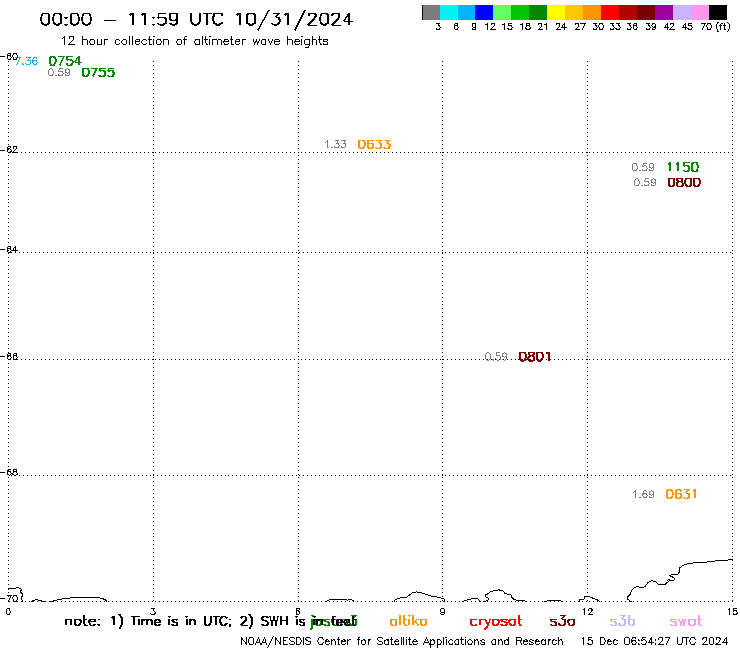Image resolution: width=740 pixels, height=650 pixels.
Task: Click the cyan swatch in the color bar
Action: click(x=448, y=12)
